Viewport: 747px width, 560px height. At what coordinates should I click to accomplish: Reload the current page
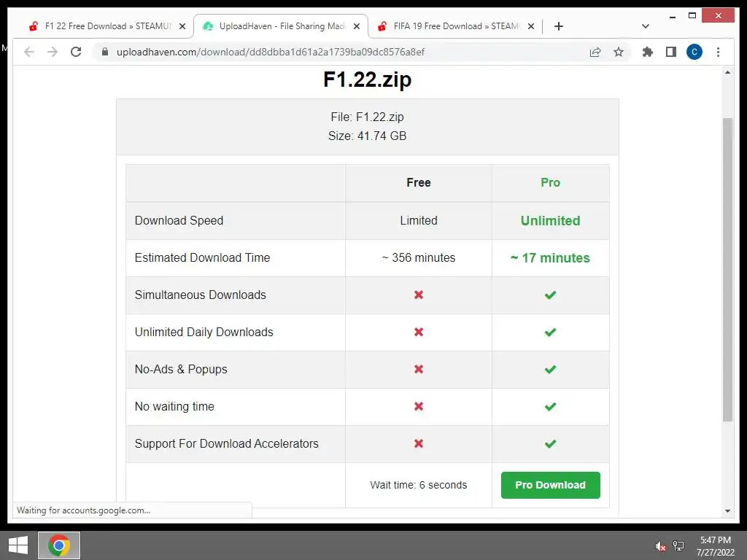point(76,52)
